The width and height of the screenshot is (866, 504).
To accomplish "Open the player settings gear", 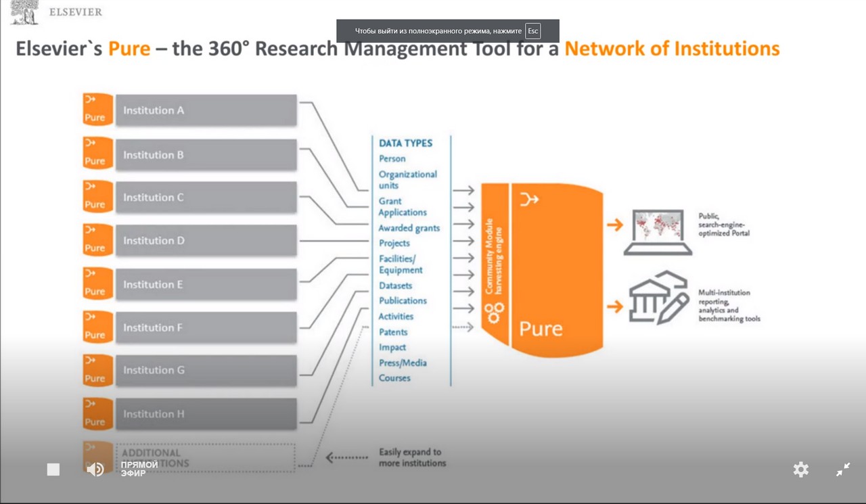I will [x=801, y=469].
